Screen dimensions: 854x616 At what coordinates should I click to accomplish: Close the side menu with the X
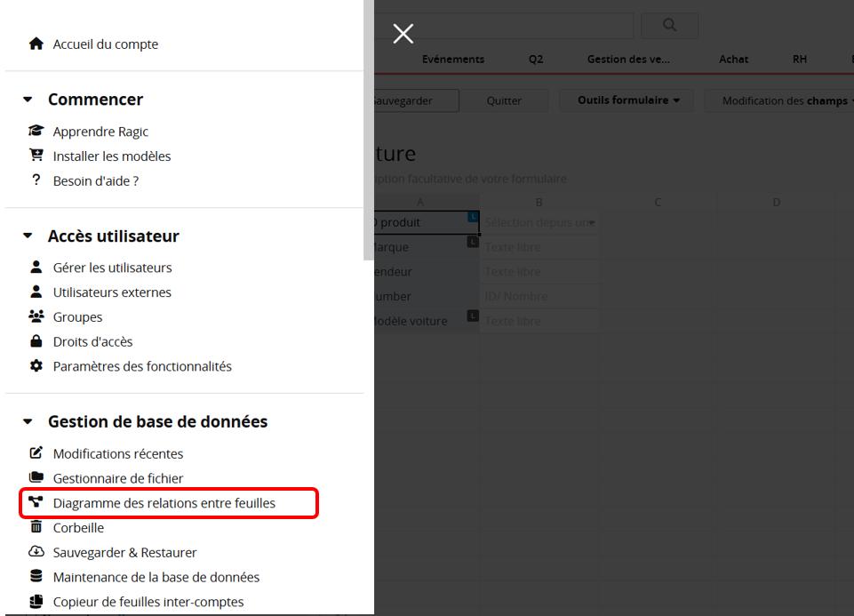tap(403, 34)
